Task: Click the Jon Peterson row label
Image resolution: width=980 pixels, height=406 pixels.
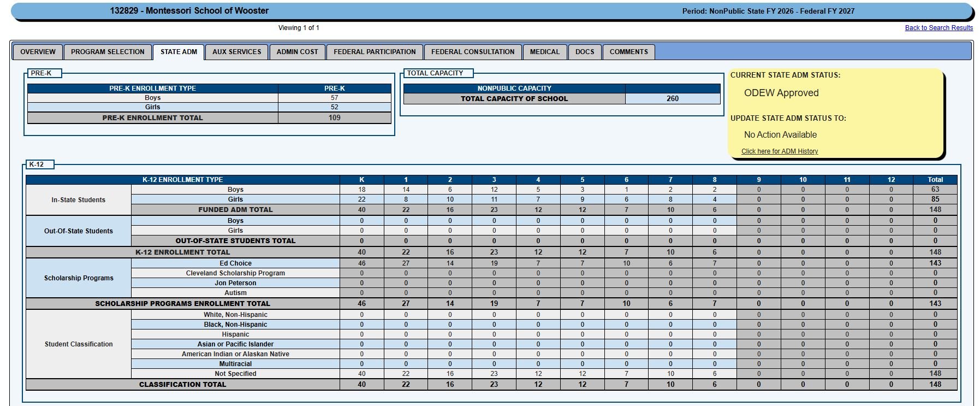Action: click(235, 283)
